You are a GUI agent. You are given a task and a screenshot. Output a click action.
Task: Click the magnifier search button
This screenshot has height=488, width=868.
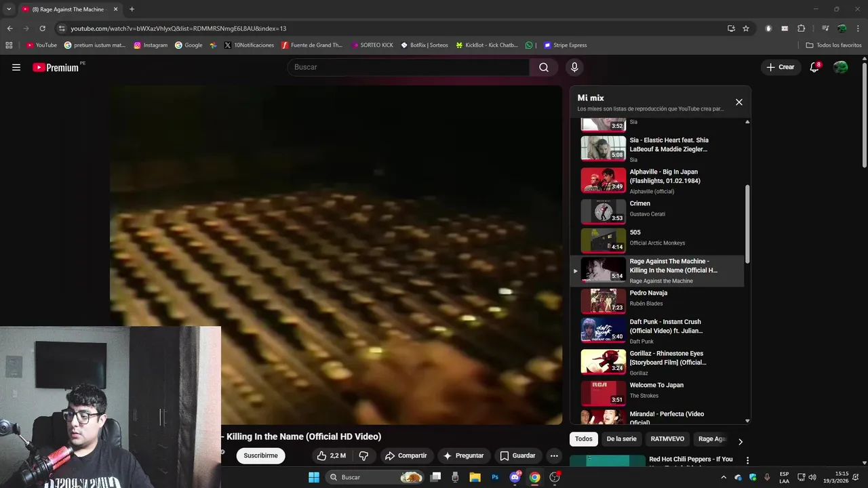544,67
